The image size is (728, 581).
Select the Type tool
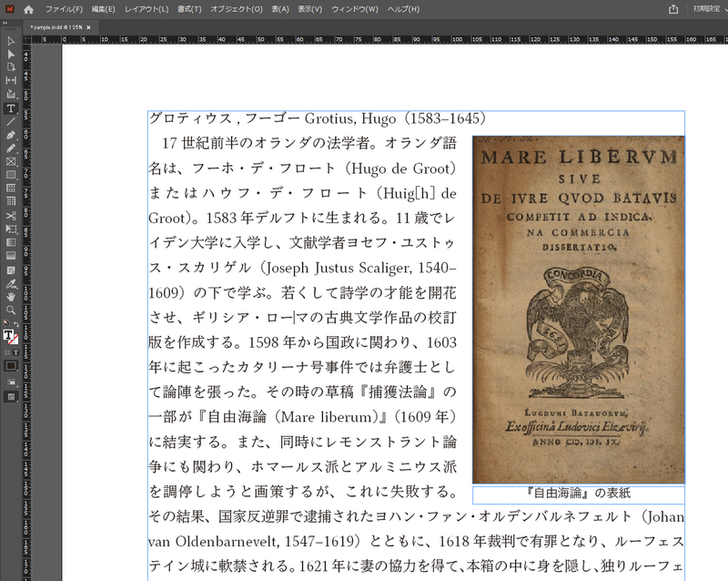pos(11,108)
